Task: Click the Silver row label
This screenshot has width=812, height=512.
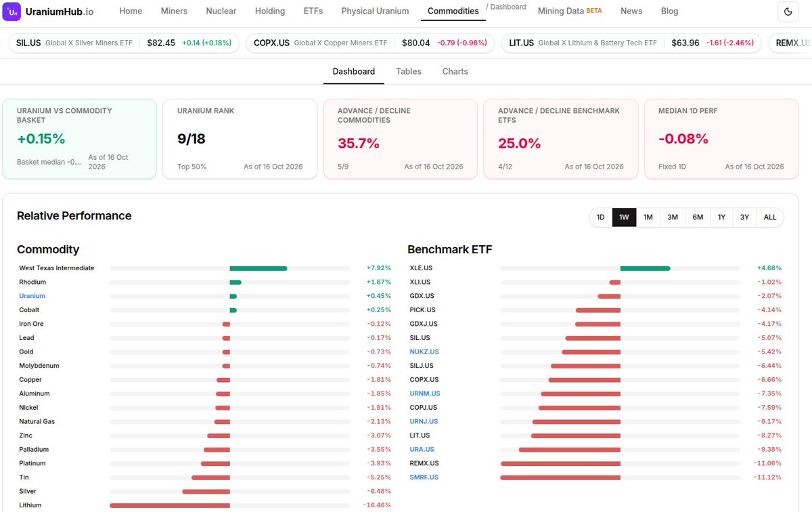Action: point(28,491)
